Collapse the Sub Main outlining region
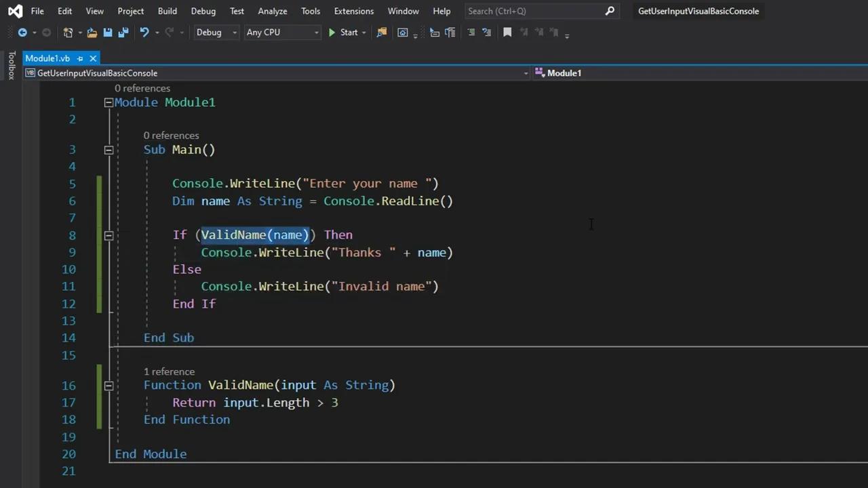Screen dimensions: 868x488 (108, 150)
